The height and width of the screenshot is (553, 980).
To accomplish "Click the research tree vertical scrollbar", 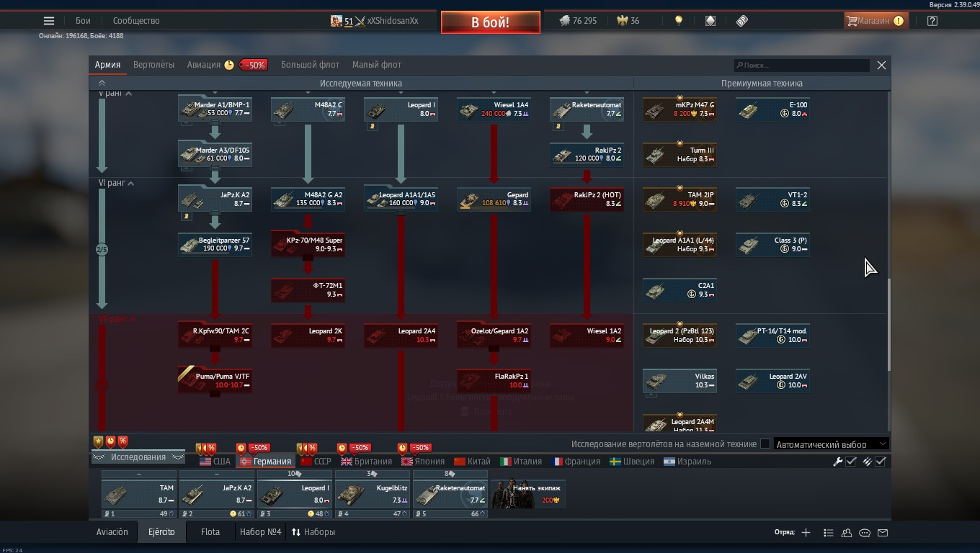I will click(888, 324).
